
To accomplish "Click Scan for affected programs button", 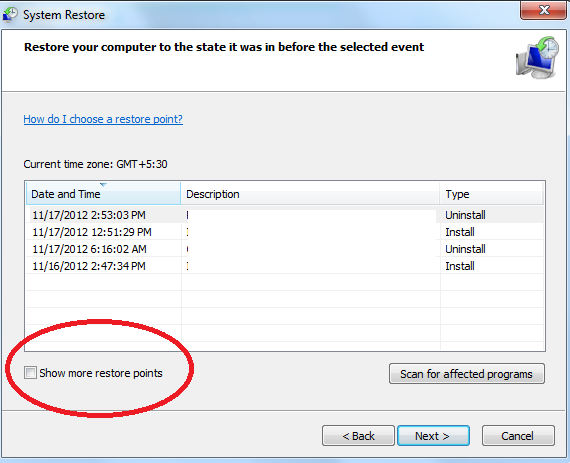I will pos(467,374).
